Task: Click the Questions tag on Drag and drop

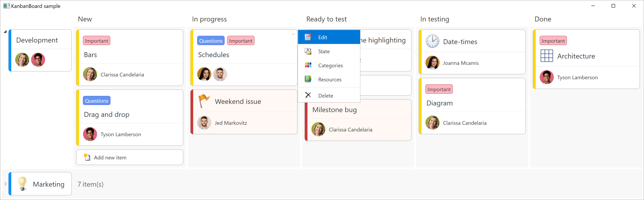Action: tap(97, 101)
